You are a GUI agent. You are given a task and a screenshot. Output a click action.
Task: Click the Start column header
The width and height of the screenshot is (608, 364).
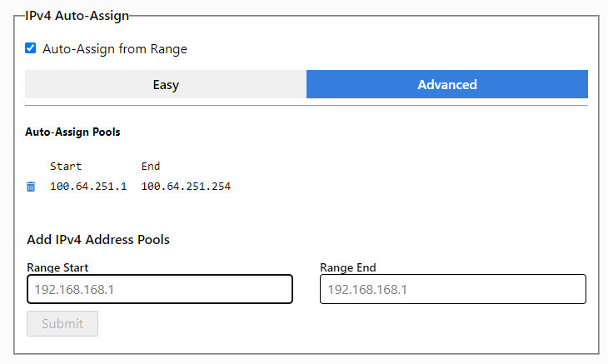66,167
